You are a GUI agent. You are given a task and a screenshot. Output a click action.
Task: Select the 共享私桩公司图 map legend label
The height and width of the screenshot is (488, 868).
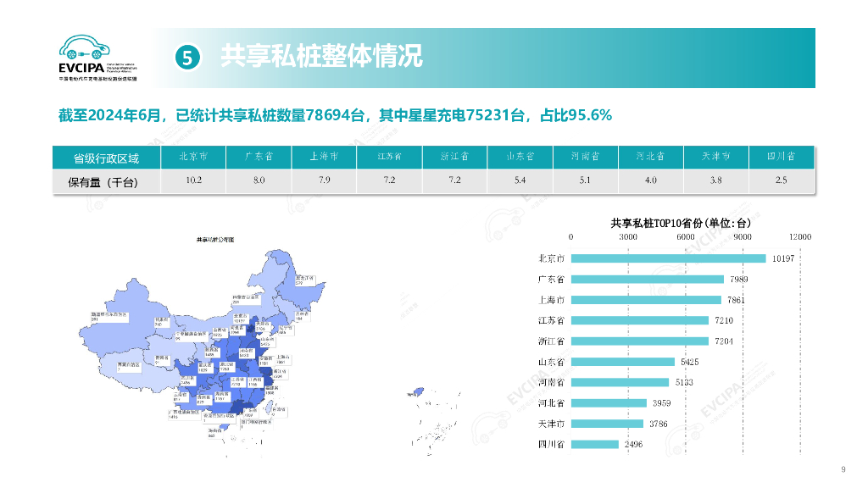click(214, 240)
